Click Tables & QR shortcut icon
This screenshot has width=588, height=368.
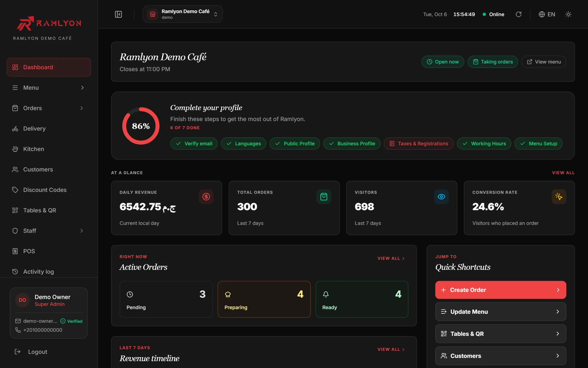click(x=444, y=334)
